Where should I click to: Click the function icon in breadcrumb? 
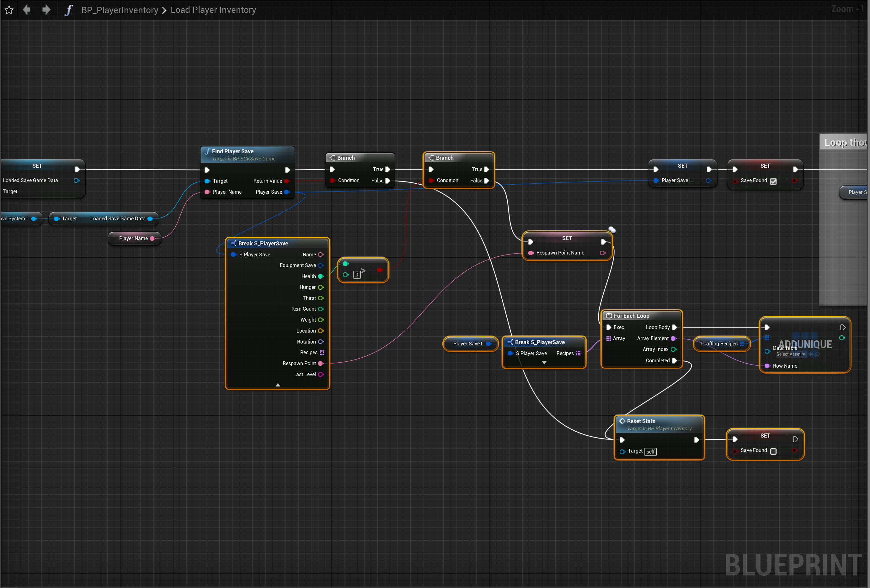pos(68,10)
